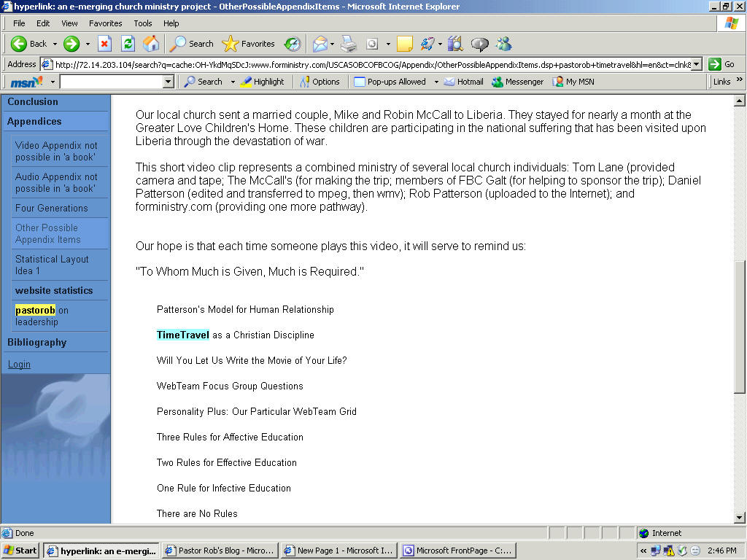This screenshot has width=747, height=560.
Task: Open Hotmail from the MSN toolbar
Action: click(x=463, y=82)
